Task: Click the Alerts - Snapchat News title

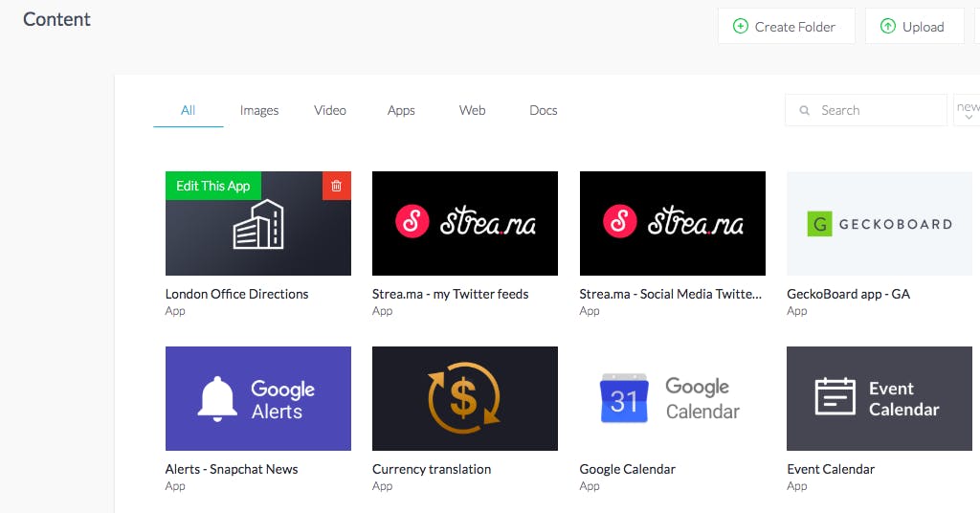Action: [x=232, y=469]
